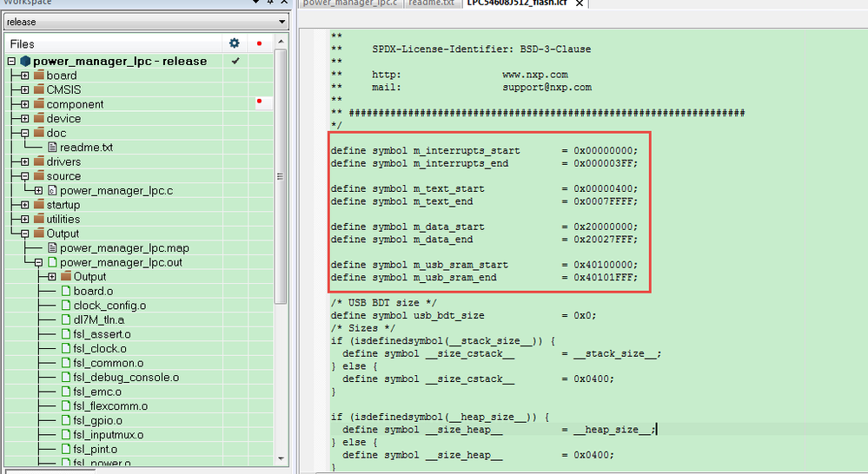This screenshot has width=868, height=474.
Task: Select fsl_emc.o object file
Action: tap(97, 392)
